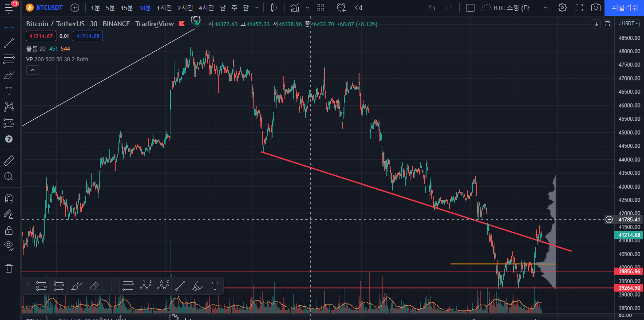Open the chart layout selector square

coord(470,8)
